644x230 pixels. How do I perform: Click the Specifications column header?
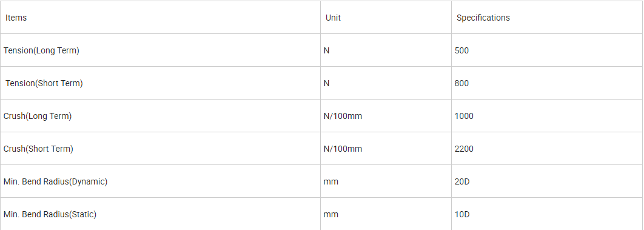pyautogui.click(x=547, y=17)
